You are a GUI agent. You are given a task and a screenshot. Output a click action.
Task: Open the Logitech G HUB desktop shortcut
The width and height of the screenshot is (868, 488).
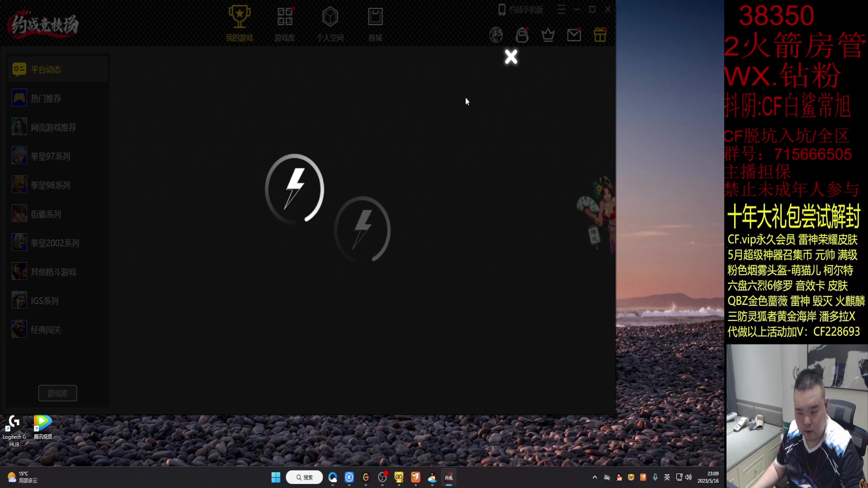tap(14, 431)
